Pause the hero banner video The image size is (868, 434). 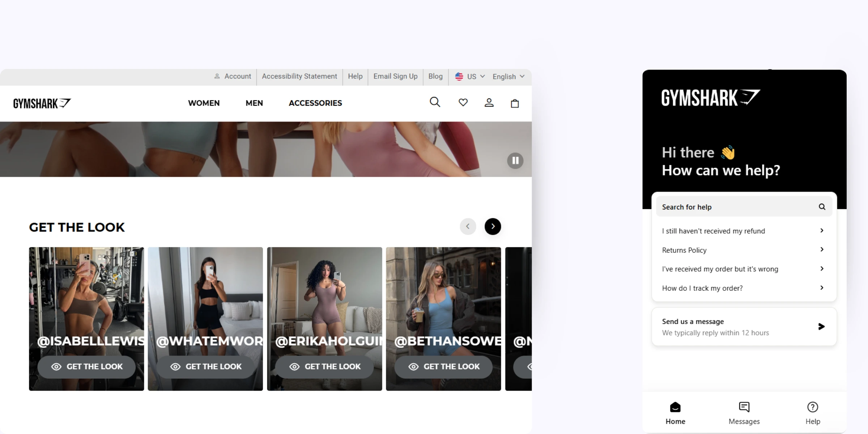point(515,161)
